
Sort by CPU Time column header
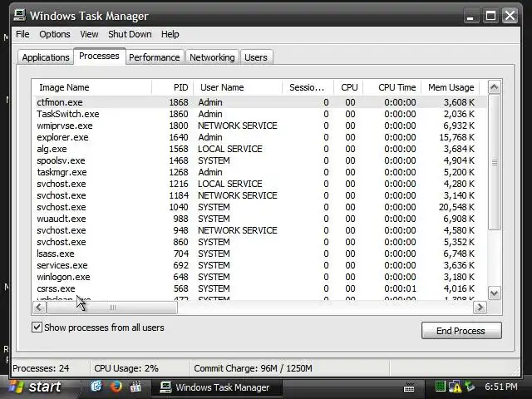tap(392, 87)
